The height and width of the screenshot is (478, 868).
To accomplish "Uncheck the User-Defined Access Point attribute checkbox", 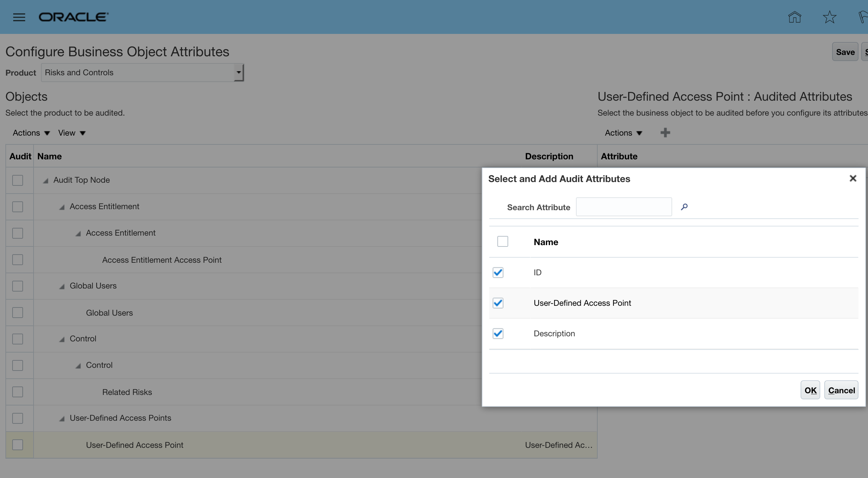I will [x=498, y=303].
